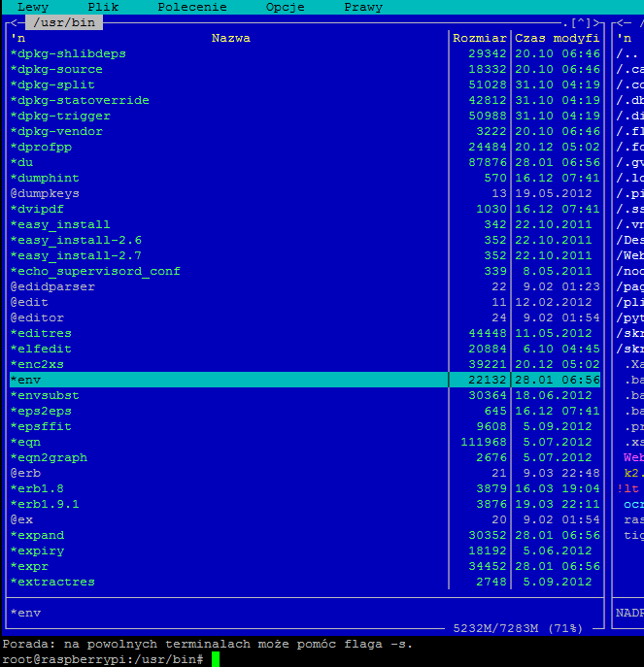644x667 pixels.
Task: Click the Porada hint line
Action: (207, 644)
